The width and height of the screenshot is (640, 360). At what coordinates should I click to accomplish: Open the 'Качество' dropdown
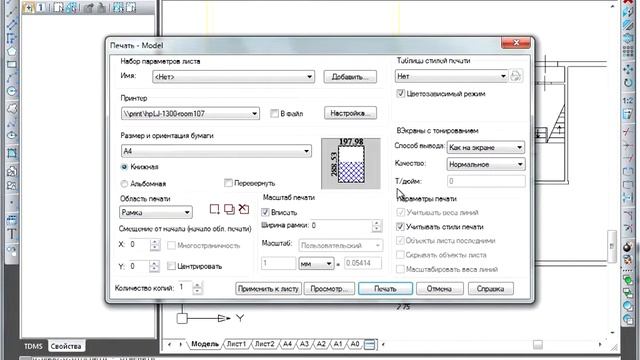[x=486, y=164]
